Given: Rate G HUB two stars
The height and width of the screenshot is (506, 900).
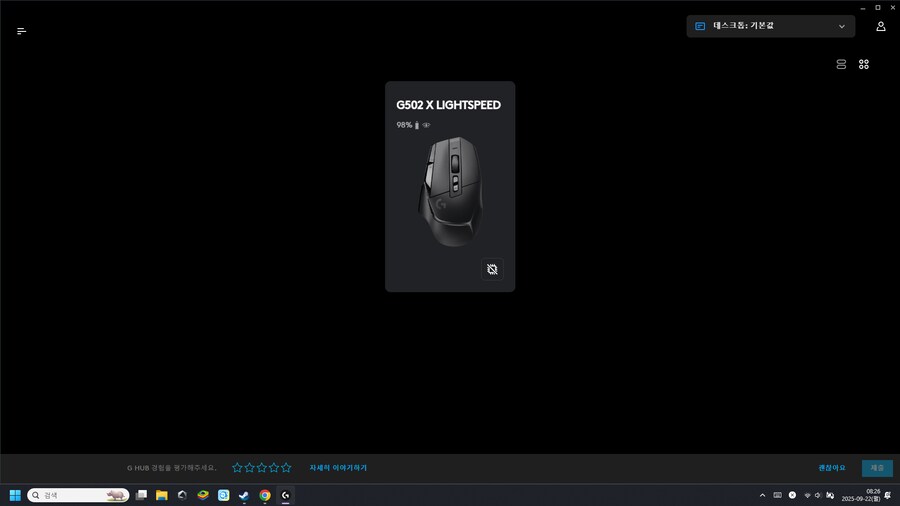Looking at the screenshot, I should tap(249, 468).
